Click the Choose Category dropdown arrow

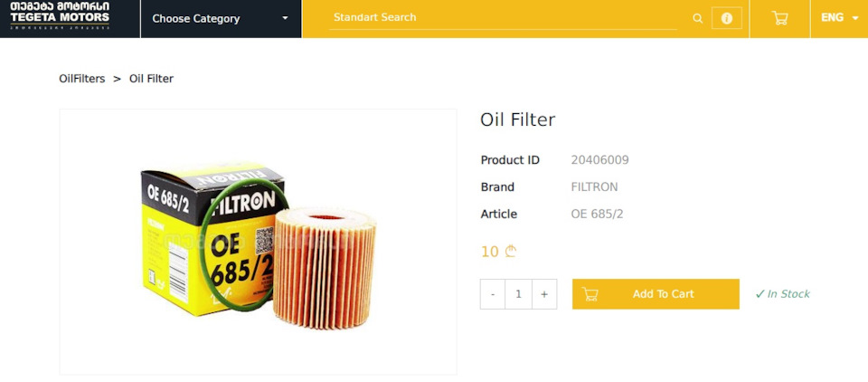(286, 18)
